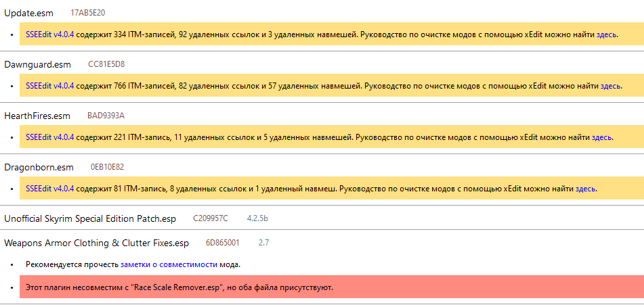This screenshot has height=307, width=644.
Task: Select the Dawnguard.esm plugin name
Action: (x=38, y=64)
